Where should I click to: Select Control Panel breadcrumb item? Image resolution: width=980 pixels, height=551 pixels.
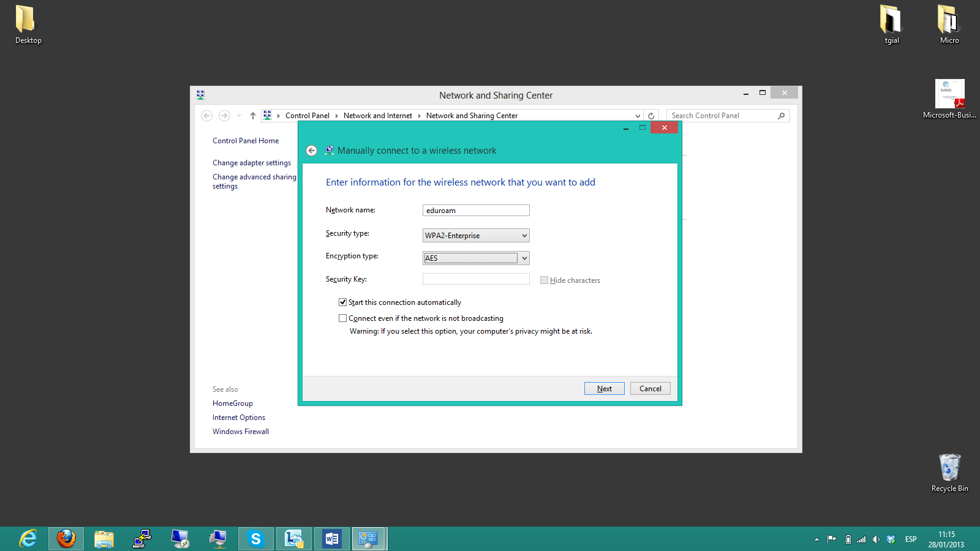307,116
